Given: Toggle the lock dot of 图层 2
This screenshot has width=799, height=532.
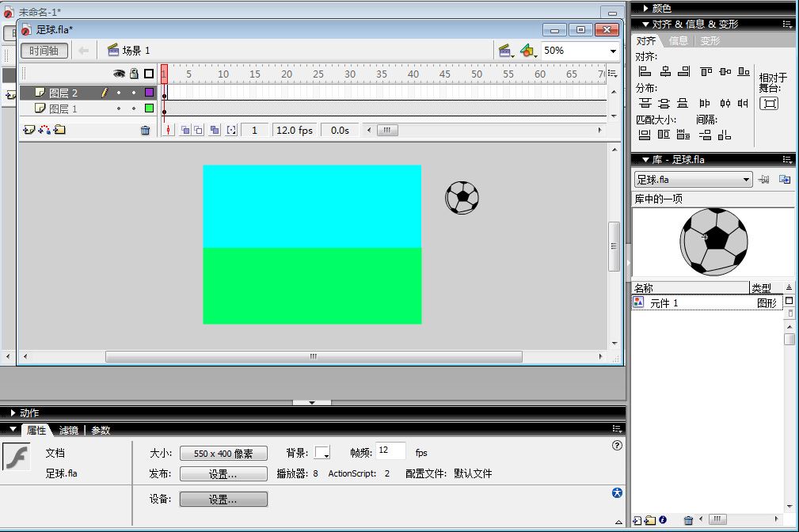Looking at the screenshot, I should coord(134,93).
